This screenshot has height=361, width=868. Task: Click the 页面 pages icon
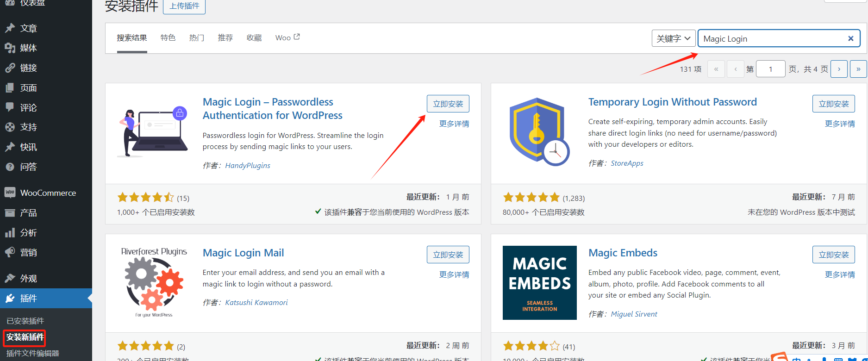point(10,88)
